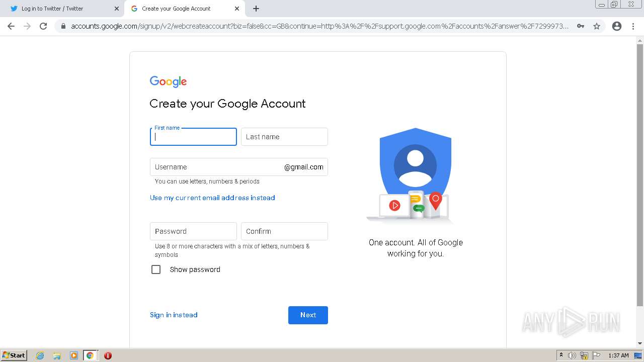Click Create your Google Account heading
The width and height of the screenshot is (644, 362).
pos(227,104)
